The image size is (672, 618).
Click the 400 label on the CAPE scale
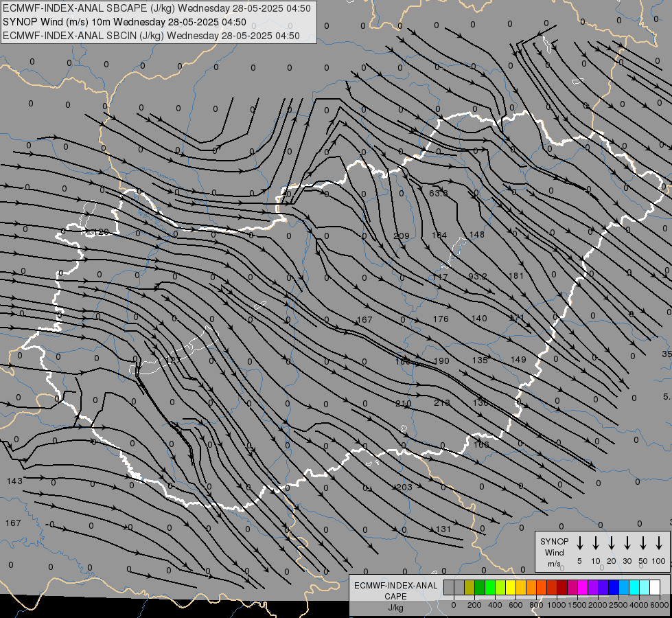495,605
